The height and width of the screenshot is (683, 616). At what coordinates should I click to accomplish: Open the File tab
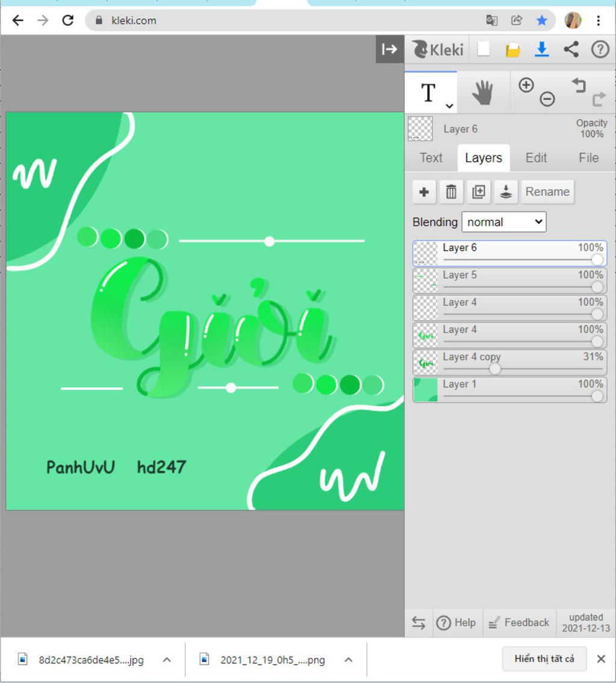click(x=588, y=158)
